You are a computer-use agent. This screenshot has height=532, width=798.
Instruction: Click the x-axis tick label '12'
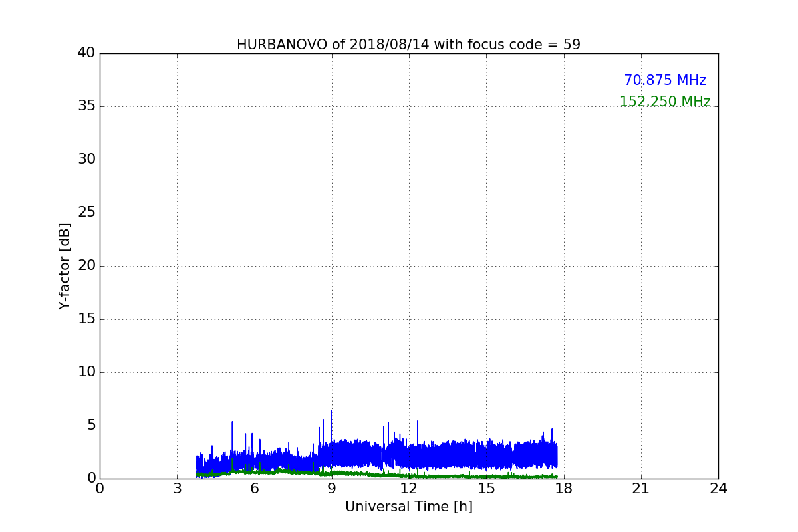(x=409, y=488)
